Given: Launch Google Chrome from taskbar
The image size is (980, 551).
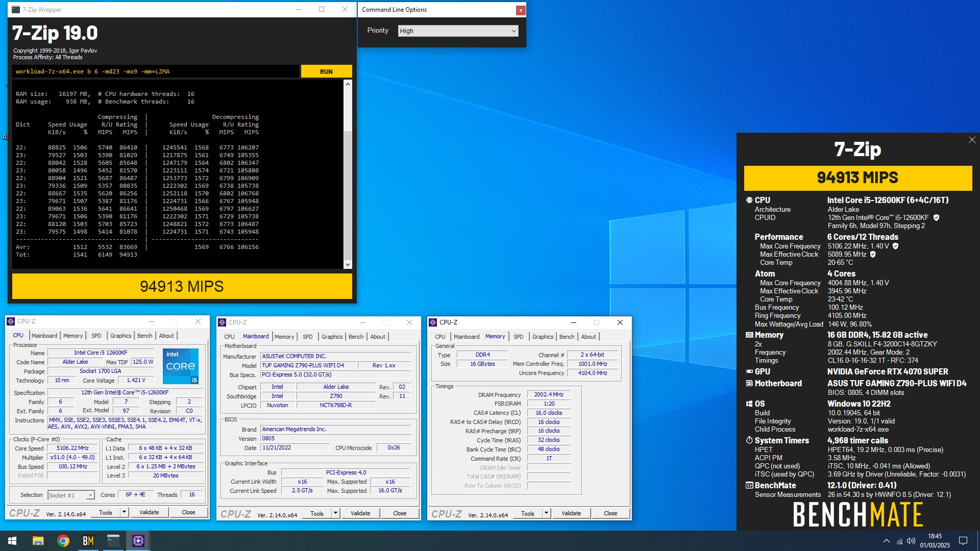Looking at the screenshot, I should [63, 541].
